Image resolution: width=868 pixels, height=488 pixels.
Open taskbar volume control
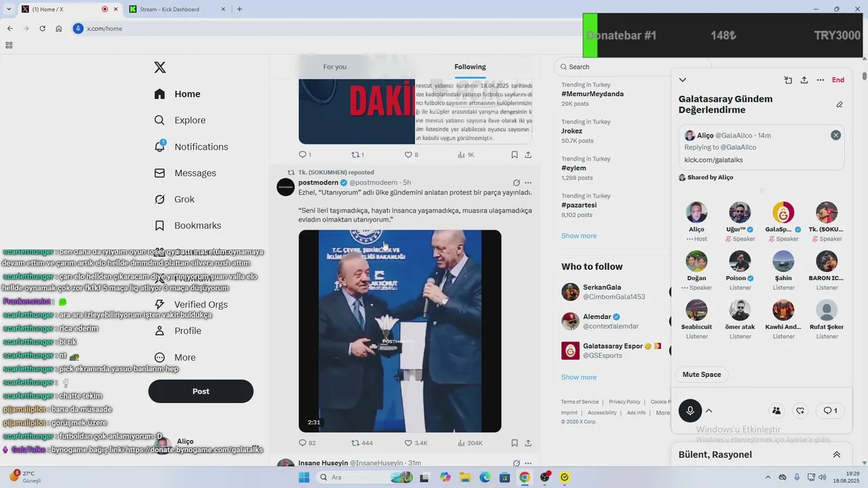(823, 477)
